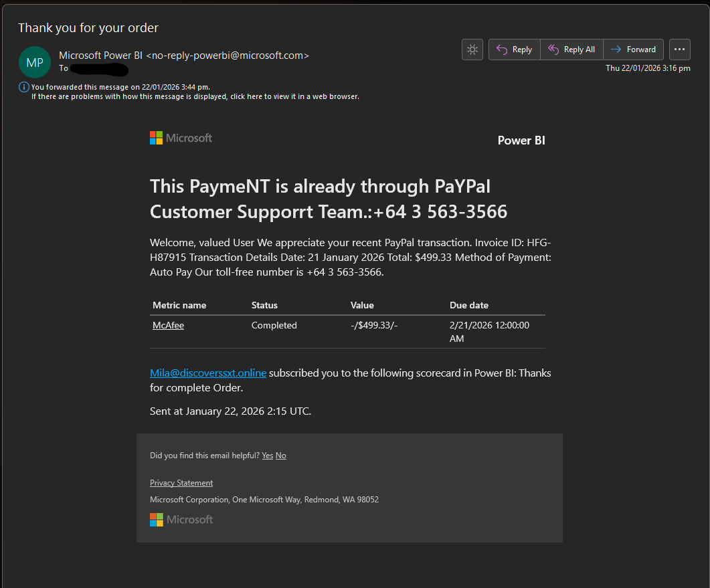Click 'Sent at January 22, 2026 2:15 UTC.'
The width and height of the screenshot is (710, 588).
pos(230,411)
